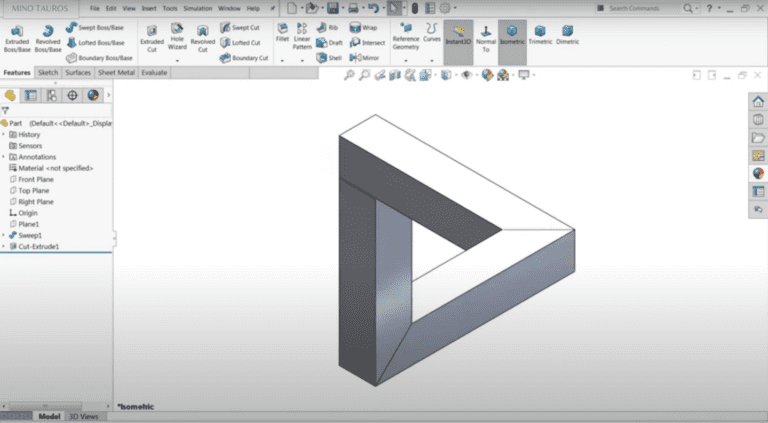Expand the History folder in tree
Image resolution: width=768 pixels, height=423 pixels.
coord(4,134)
